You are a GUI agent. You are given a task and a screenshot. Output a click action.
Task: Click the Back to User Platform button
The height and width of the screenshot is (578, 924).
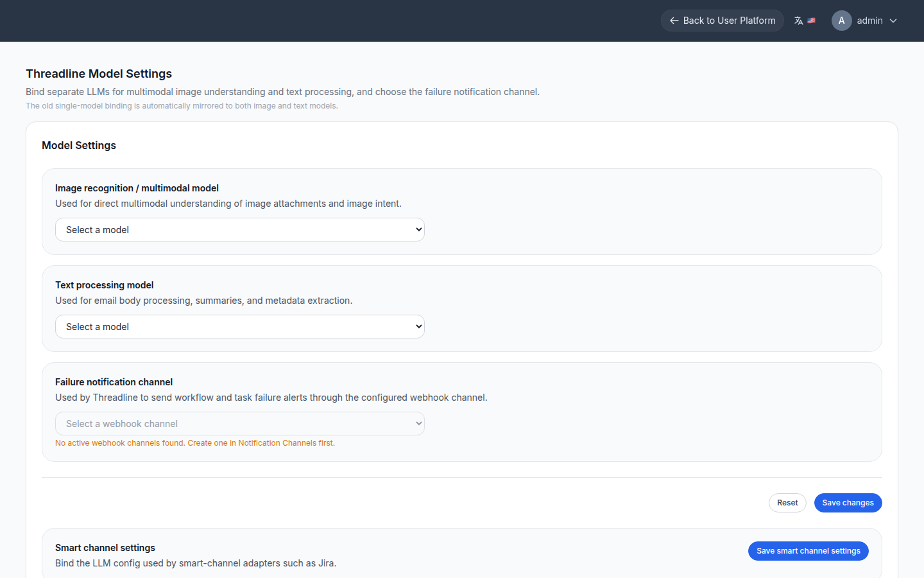point(722,21)
